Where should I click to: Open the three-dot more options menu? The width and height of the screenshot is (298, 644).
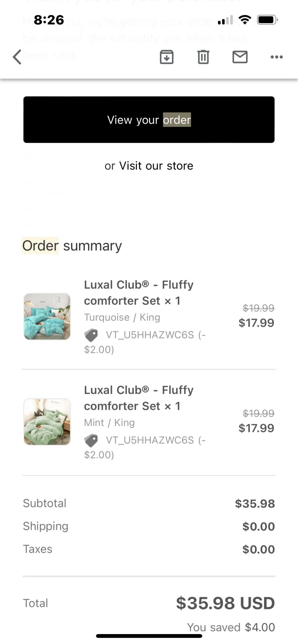point(276,57)
